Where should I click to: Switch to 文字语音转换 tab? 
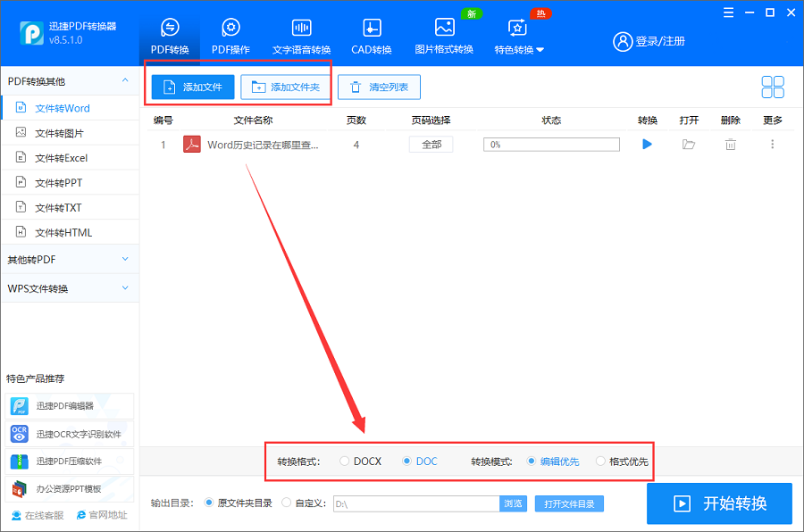pos(302,37)
